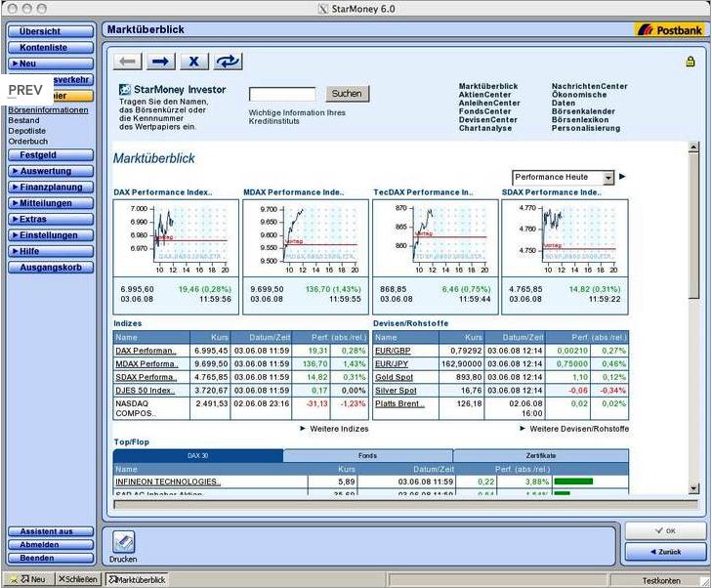Open Bestand in the sidebar
712x588 pixels.
coord(23,120)
